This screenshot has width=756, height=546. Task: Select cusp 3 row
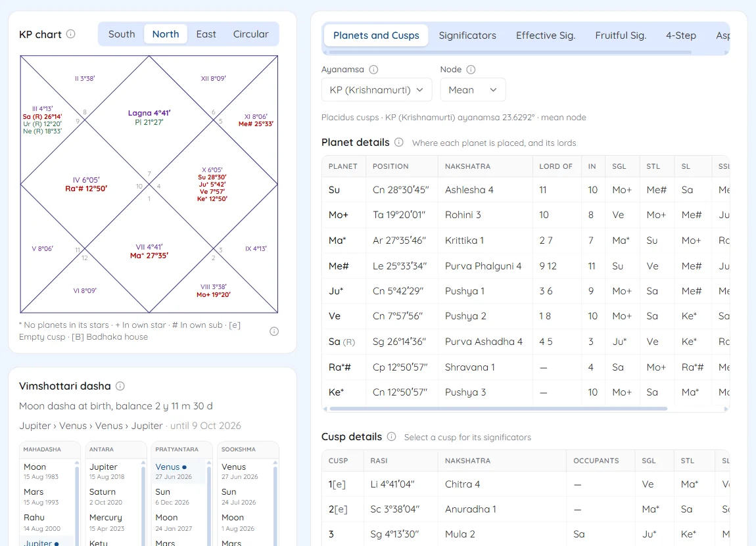pyautogui.click(x=525, y=534)
